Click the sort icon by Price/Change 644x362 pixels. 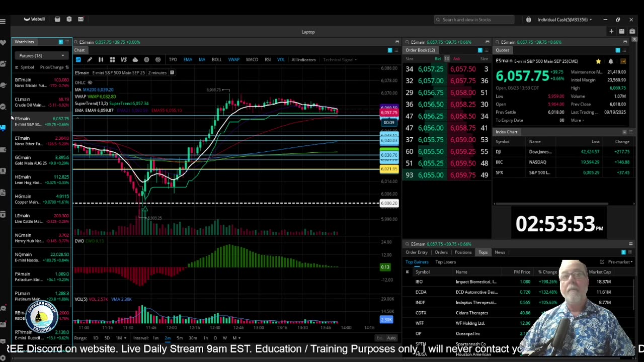click(x=67, y=67)
